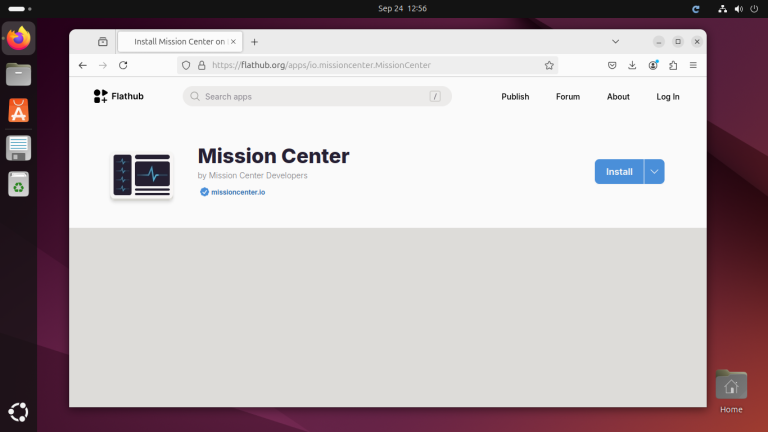Click the blue Install button
Viewport: 768px width, 432px height.
pyautogui.click(x=619, y=171)
